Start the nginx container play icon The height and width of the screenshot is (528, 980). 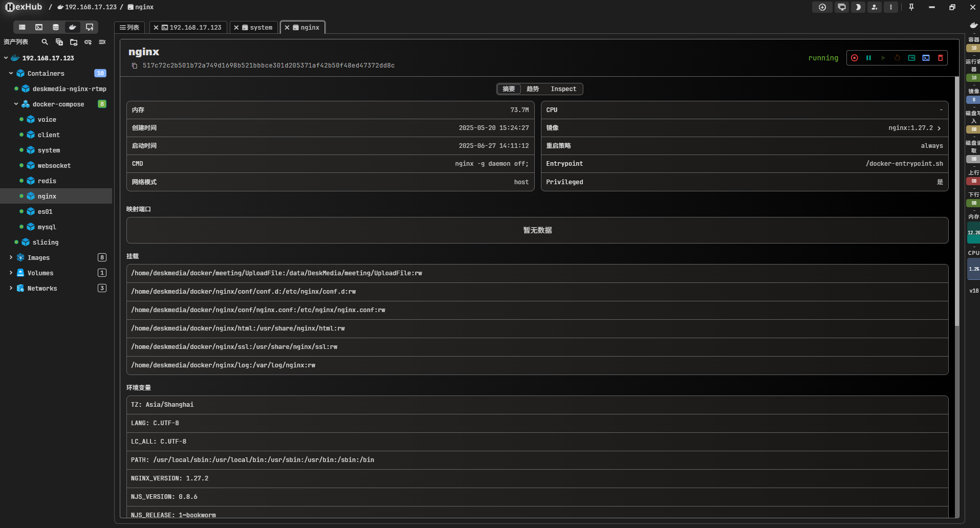click(x=883, y=58)
